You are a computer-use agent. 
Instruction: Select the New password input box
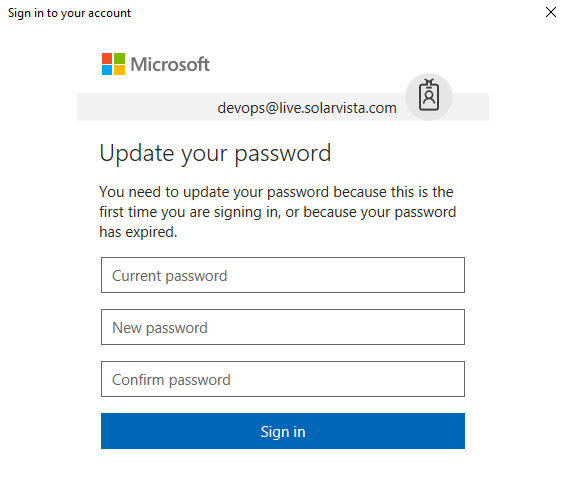(x=283, y=327)
